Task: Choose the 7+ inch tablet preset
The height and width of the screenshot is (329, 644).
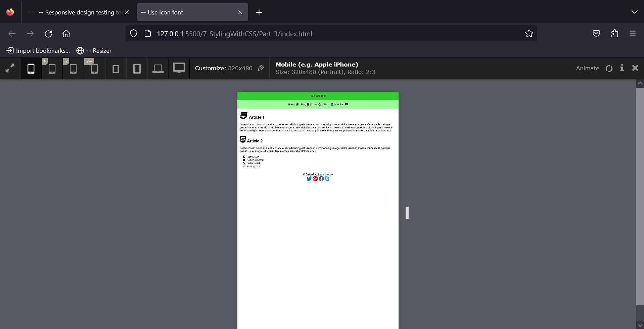Action: tap(94, 69)
